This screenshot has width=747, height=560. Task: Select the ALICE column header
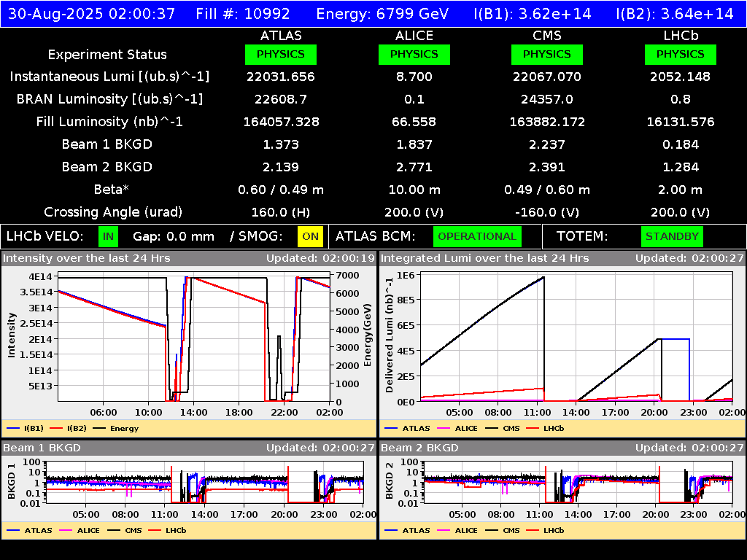pyautogui.click(x=414, y=36)
